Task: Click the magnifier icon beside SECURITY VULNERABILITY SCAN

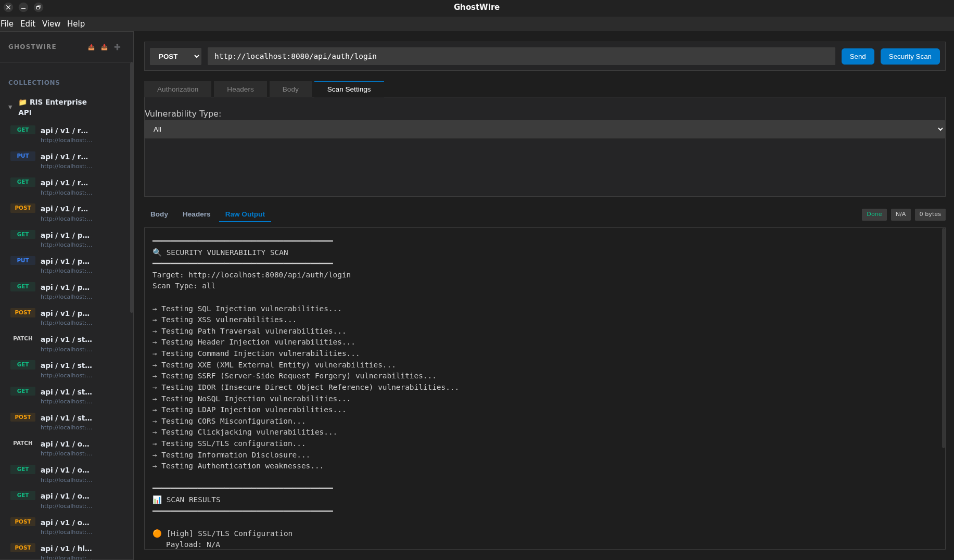Action: (x=157, y=252)
